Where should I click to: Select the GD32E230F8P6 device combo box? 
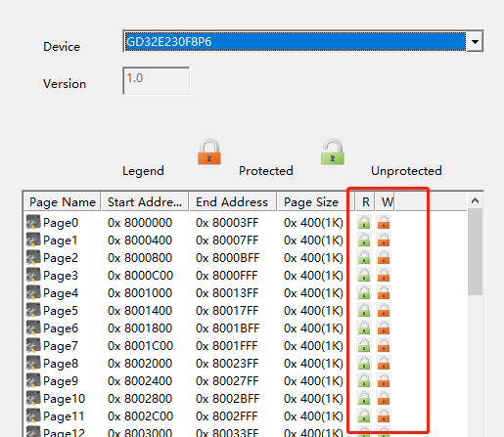(x=302, y=41)
